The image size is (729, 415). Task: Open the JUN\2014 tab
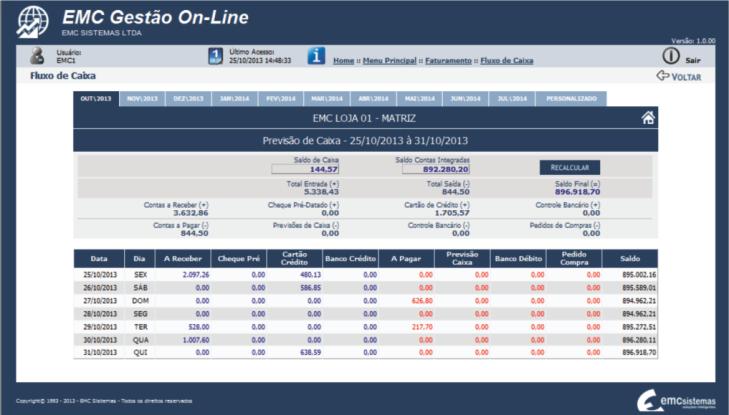465,99
